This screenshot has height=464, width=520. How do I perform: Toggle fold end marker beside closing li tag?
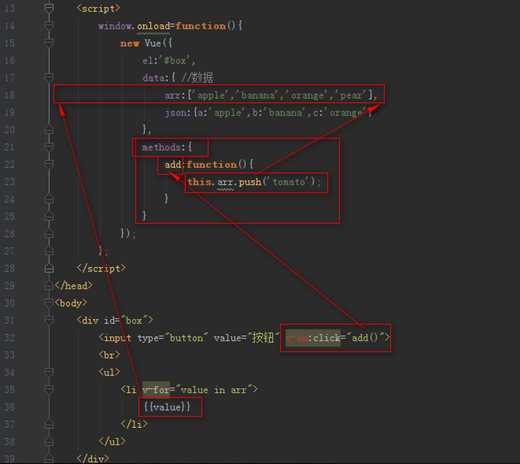49,424
